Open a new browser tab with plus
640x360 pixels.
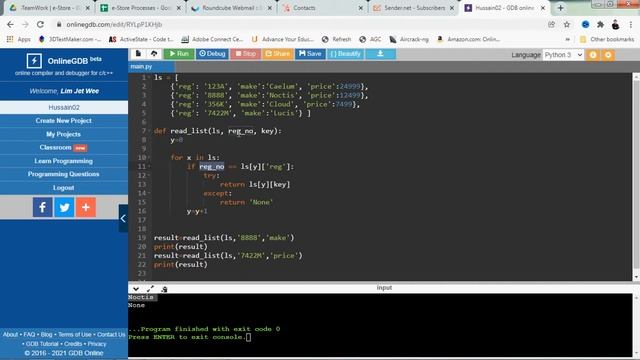[560, 8]
